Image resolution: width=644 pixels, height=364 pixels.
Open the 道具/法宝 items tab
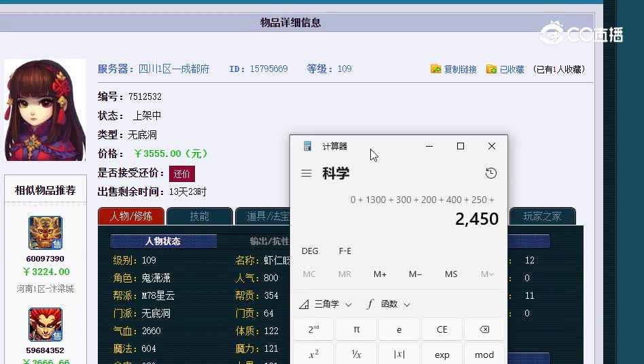(x=263, y=216)
